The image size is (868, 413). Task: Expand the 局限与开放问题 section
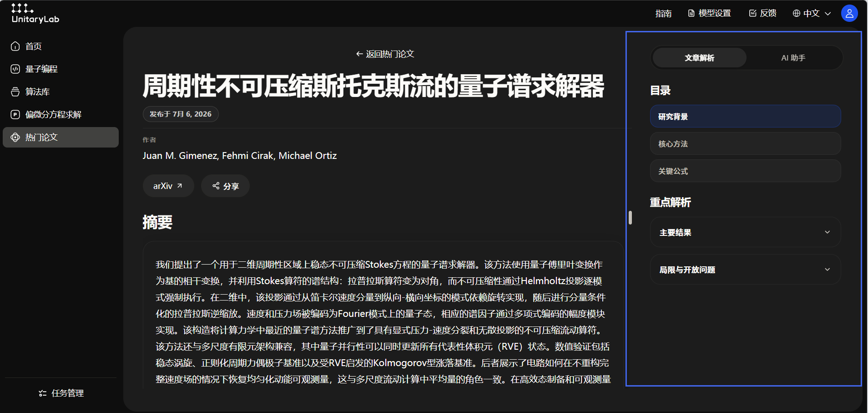(x=746, y=270)
